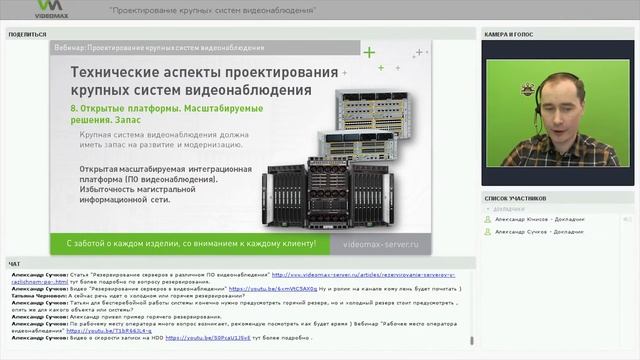Click the presenter icon beside Александр Сучков

point(487,232)
